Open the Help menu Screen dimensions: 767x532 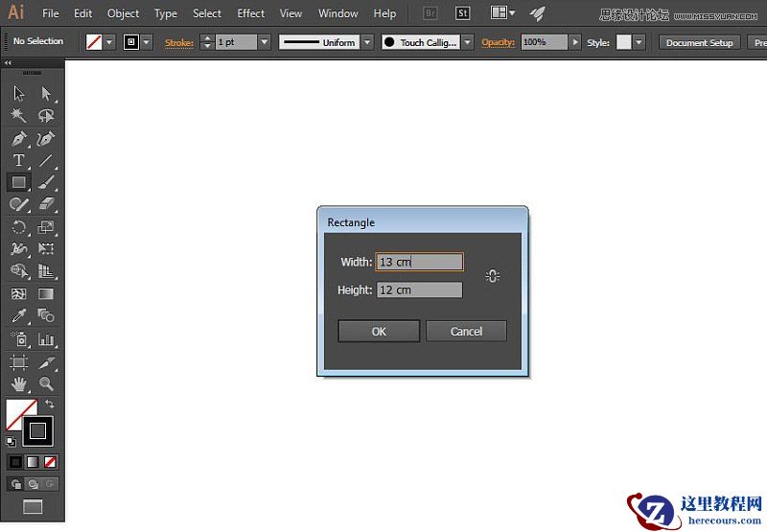385,13
